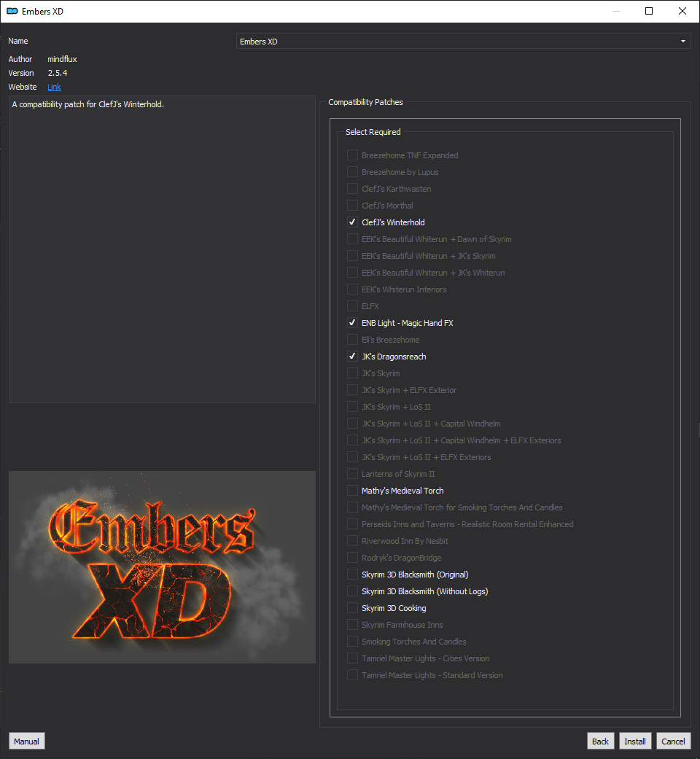
Task: Tick the Lanterns of Skyrim II checkbox
Action: click(352, 474)
